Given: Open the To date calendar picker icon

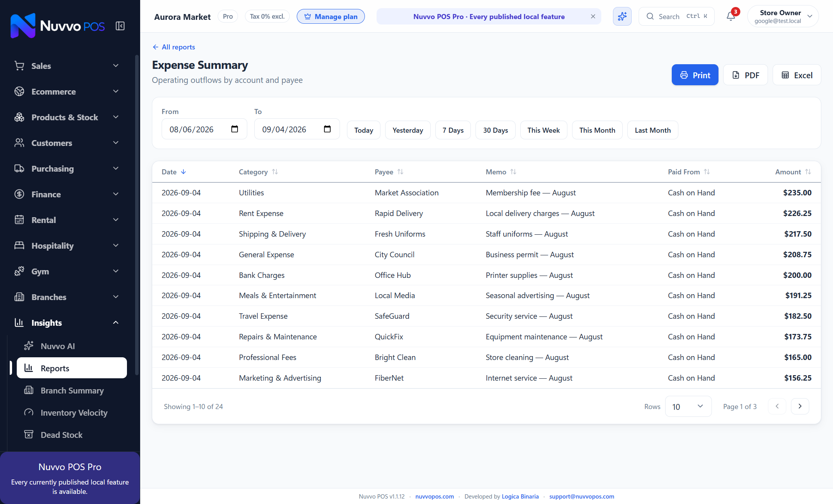Looking at the screenshot, I should click(327, 129).
